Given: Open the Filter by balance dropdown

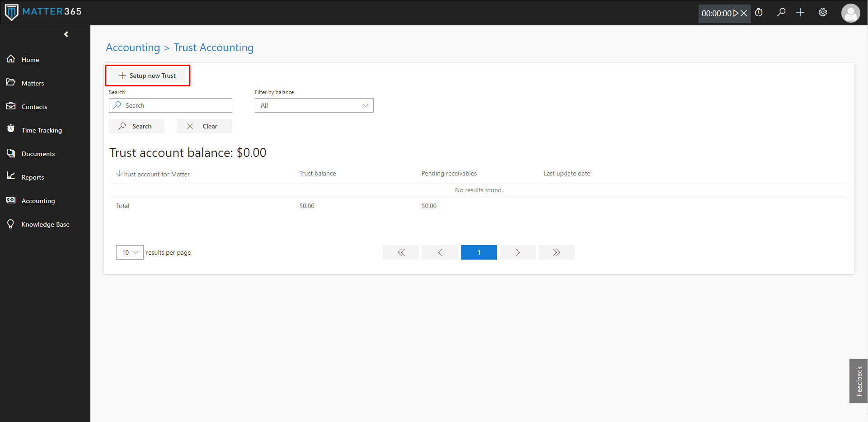Looking at the screenshot, I should pyautogui.click(x=314, y=105).
